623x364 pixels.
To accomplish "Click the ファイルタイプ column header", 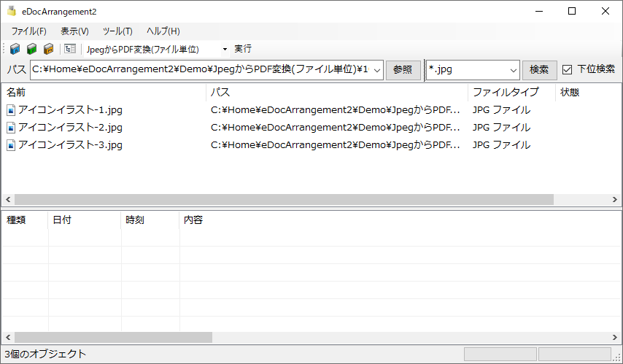I will tap(512, 92).
